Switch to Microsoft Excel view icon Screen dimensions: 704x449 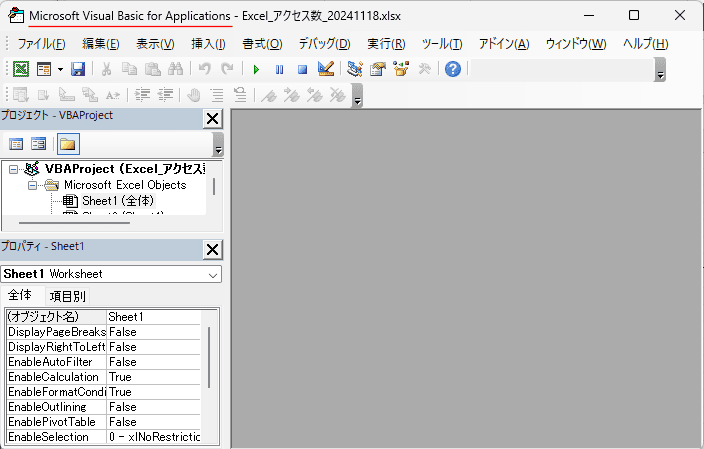(21, 69)
